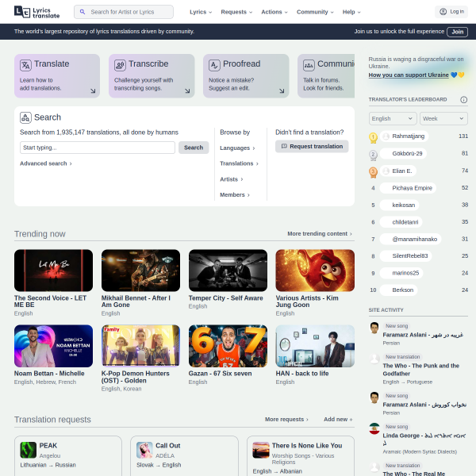Screen dimensions: 476x476
Task: Click the Search button
Action: click(194, 148)
